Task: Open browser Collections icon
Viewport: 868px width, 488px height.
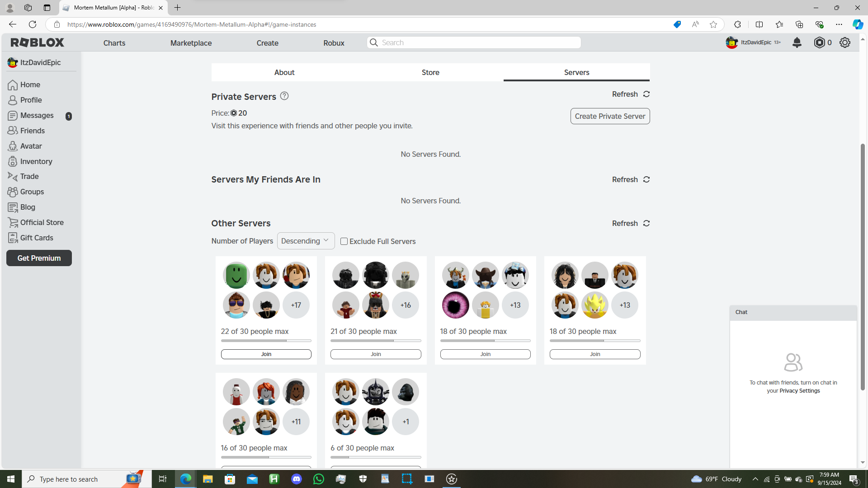Action: pyautogui.click(x=799, y=24)
